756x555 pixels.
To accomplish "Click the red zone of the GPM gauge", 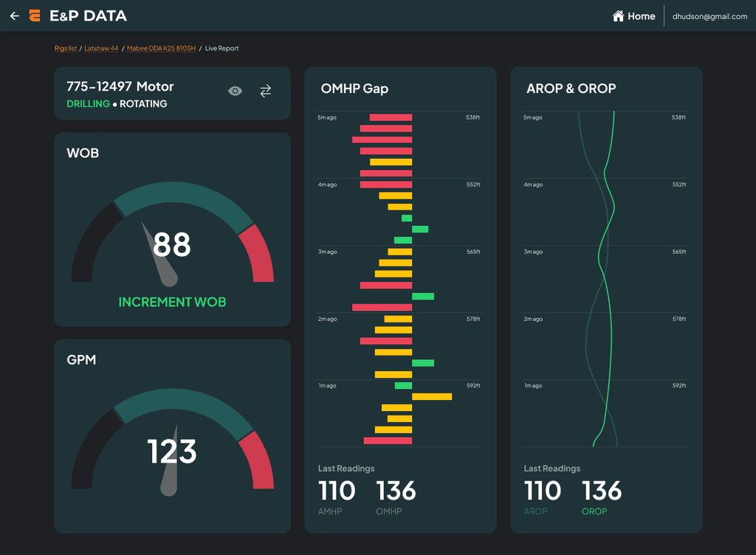I will [x=258, y=461].
